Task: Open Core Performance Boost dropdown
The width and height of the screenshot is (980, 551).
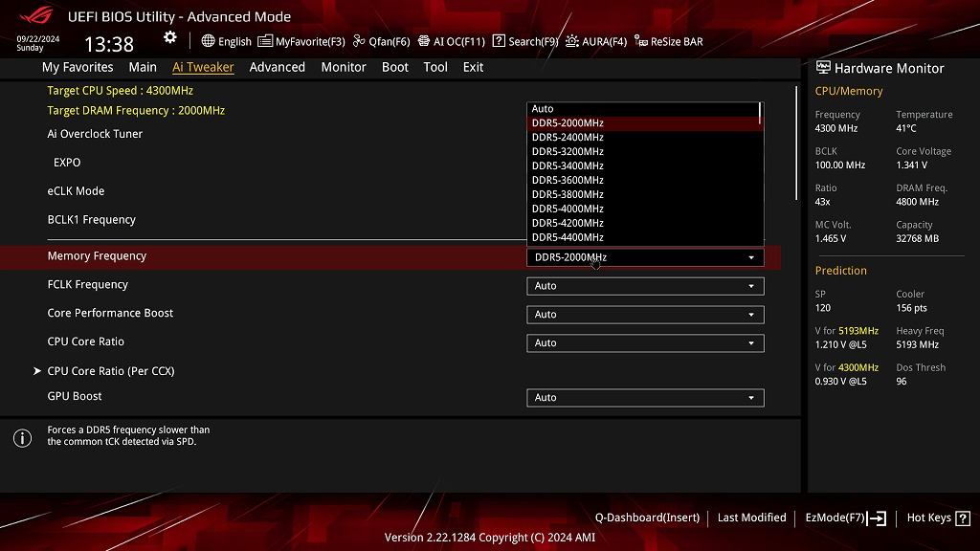Action: coord(645,314)
